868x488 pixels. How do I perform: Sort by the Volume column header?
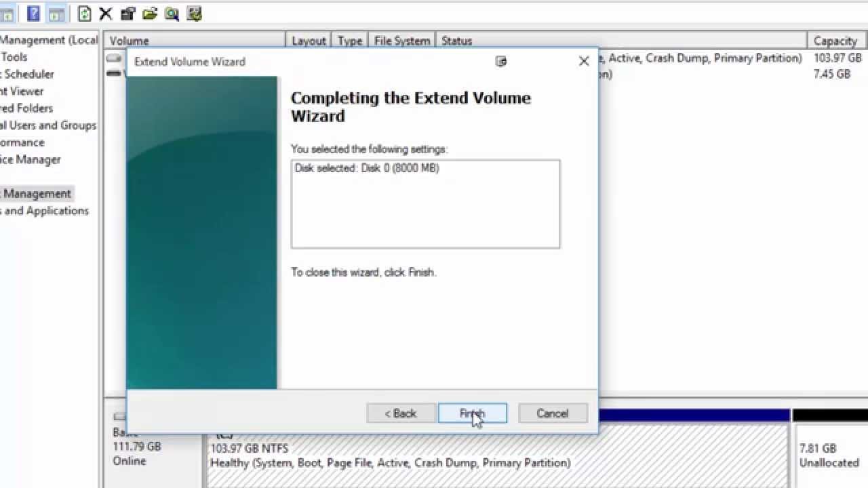pyautogui.click(x=195, y=41)
